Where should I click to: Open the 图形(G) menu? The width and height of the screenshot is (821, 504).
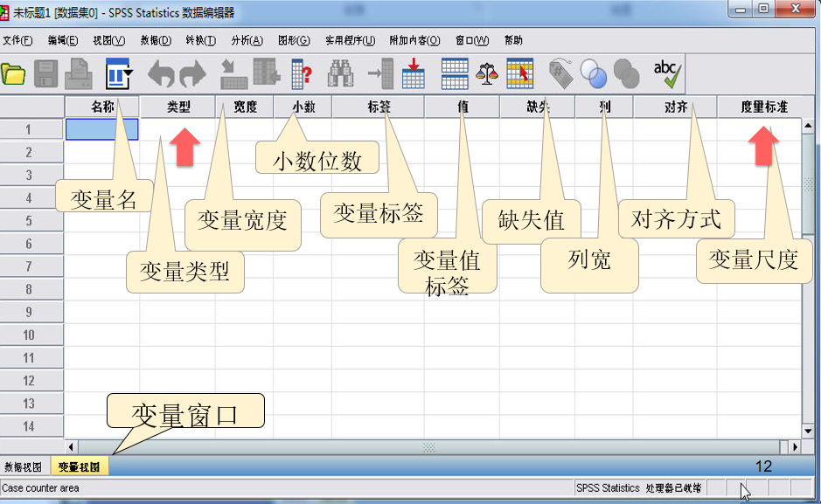(294, 40)
